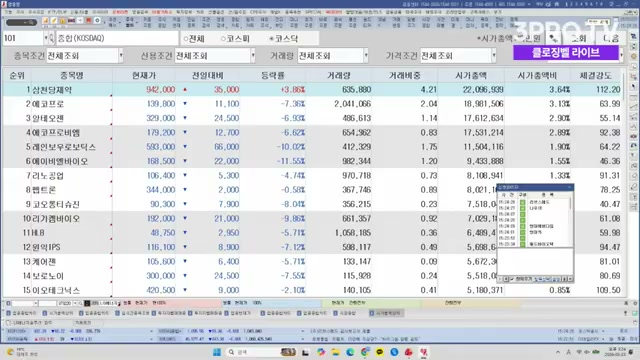Click the 종합(KOSDAQ) name field
The image size is (640, 360).
(x=117, y=38)
